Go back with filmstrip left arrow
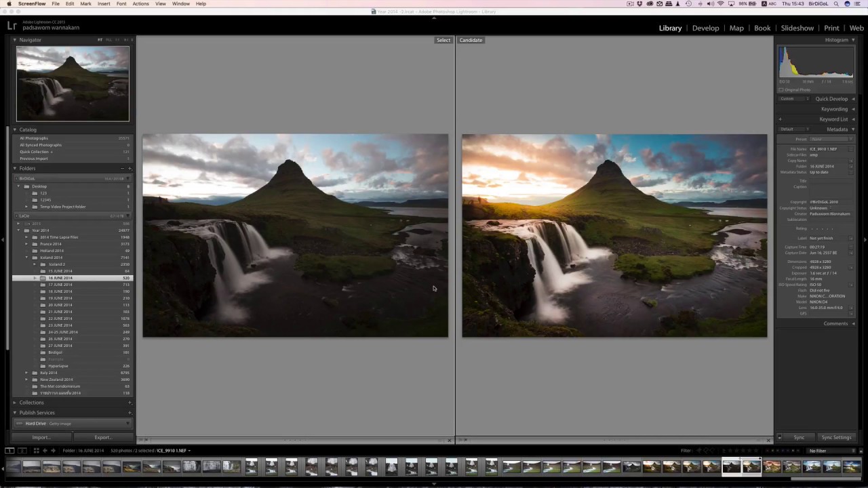Screen dimensions: 868x488 coord(45,451)
